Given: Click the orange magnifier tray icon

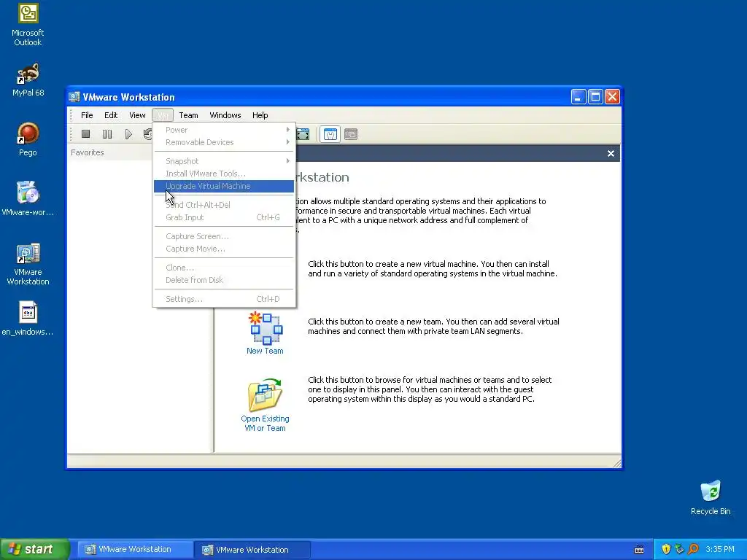Looking at the screenshot, I should (x=693, y=550).
